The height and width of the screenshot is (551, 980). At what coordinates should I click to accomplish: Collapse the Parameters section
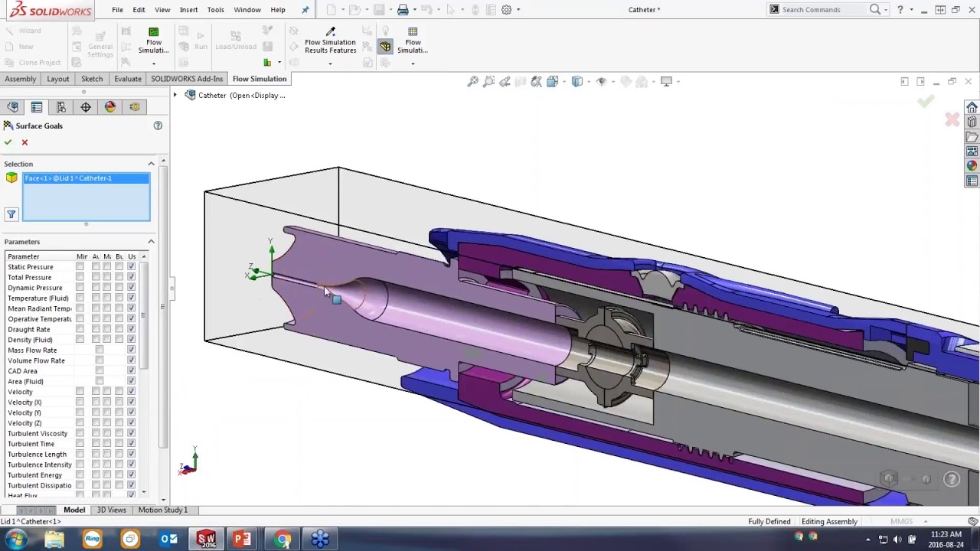(x=151, y=242)
